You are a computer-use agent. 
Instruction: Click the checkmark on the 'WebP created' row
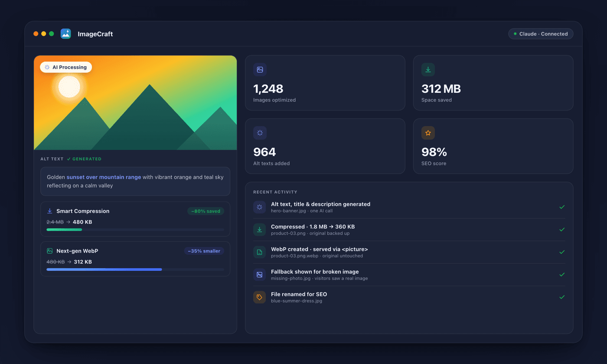click(x=562, y=252)
